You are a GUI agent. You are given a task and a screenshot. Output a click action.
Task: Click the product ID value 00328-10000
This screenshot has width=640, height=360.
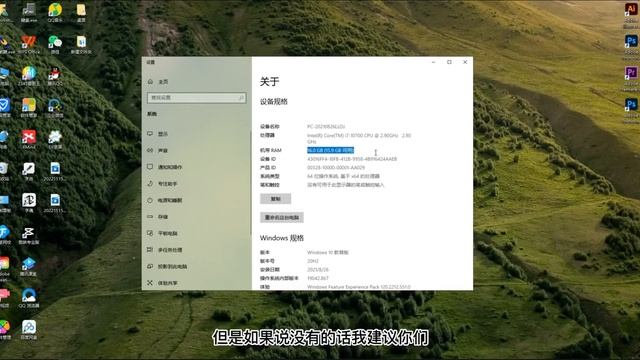click(336, 167)
